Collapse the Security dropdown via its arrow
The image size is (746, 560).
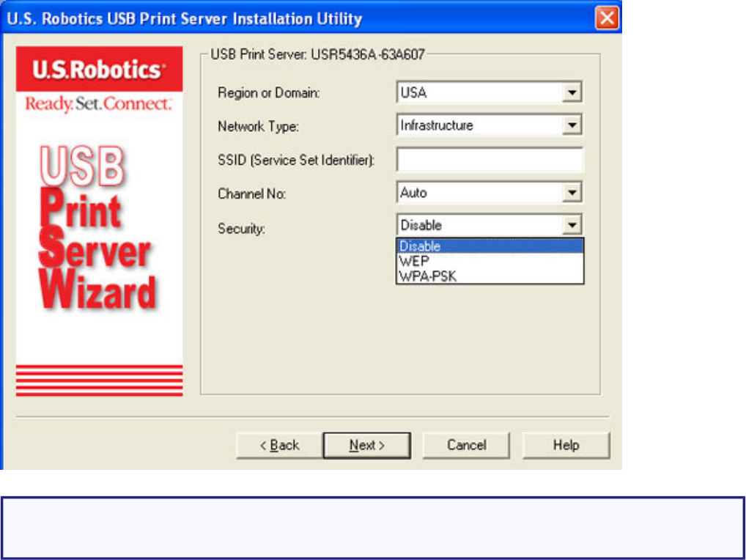click(x=572, y=225)
